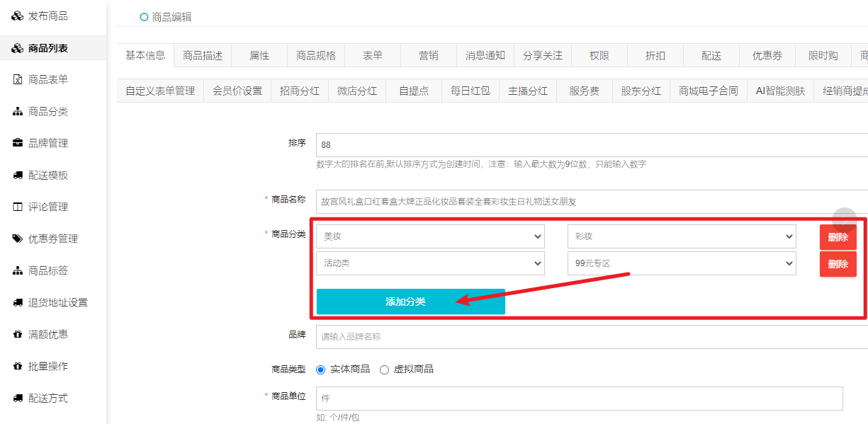Screen dimensions: 868x424
Task: Click the 品牌管理 briefcase icon
Action: pyautogui.click(x=18, y=144)
